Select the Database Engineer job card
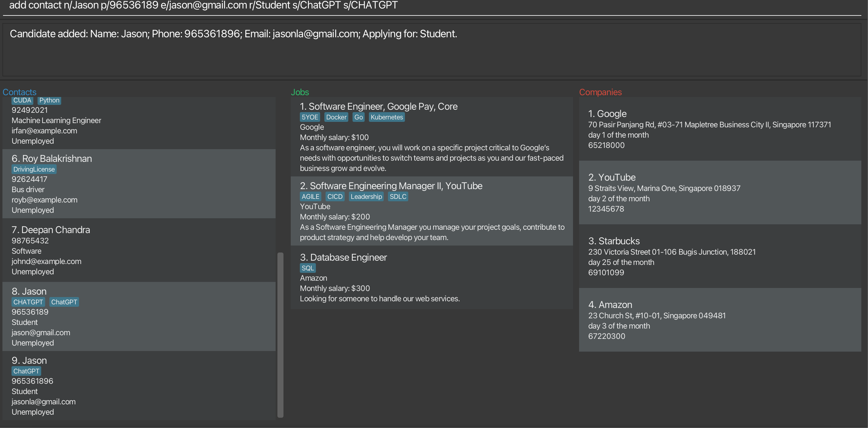 [x=431, y=277]
